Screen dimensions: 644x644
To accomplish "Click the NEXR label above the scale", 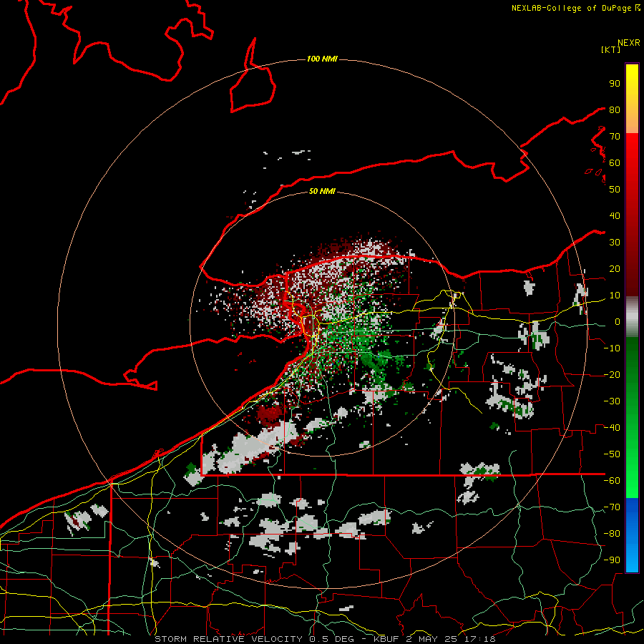I will [x=628, y=43].
